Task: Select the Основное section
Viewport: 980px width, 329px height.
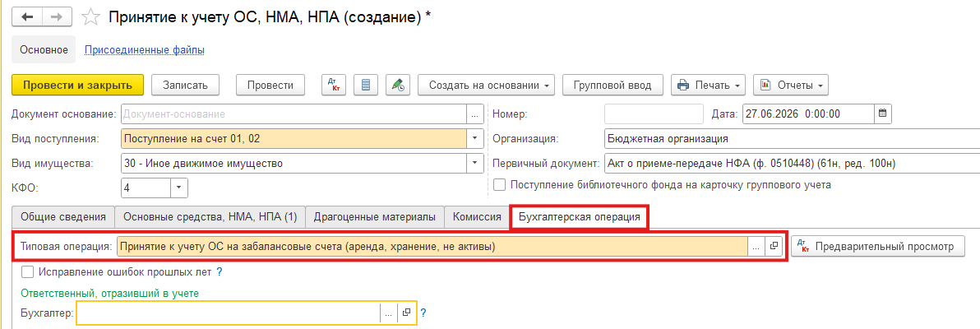Action: point(44,49)
